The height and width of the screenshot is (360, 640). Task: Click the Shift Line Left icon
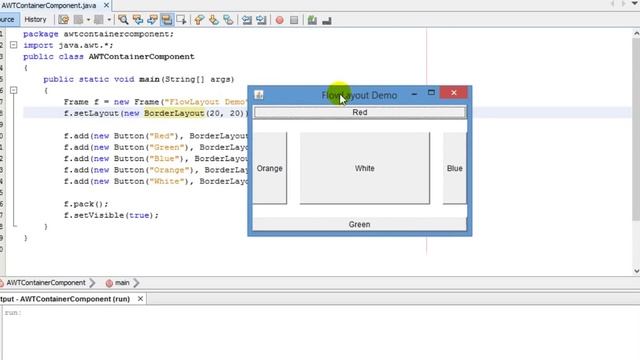pos(247,20)
